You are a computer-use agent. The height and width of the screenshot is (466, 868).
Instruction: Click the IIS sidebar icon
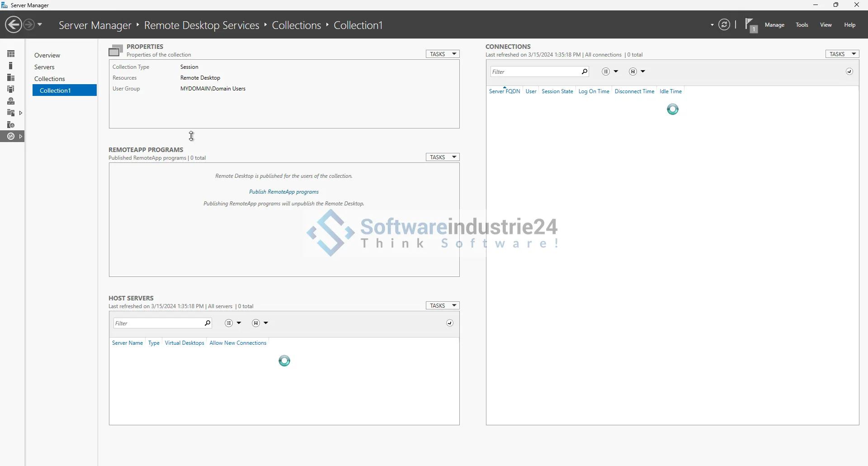[11, 124]
